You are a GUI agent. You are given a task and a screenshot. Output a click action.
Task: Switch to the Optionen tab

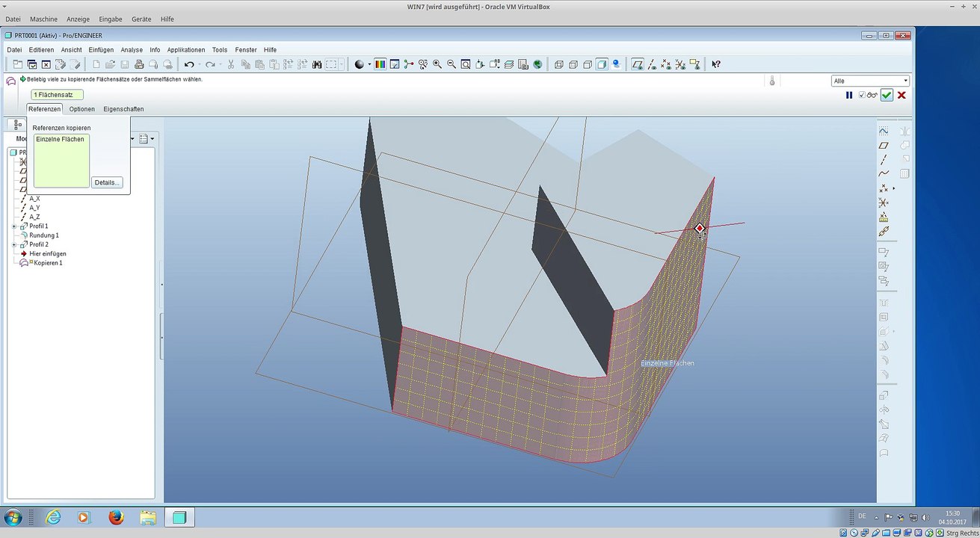(x=82, y=109)
